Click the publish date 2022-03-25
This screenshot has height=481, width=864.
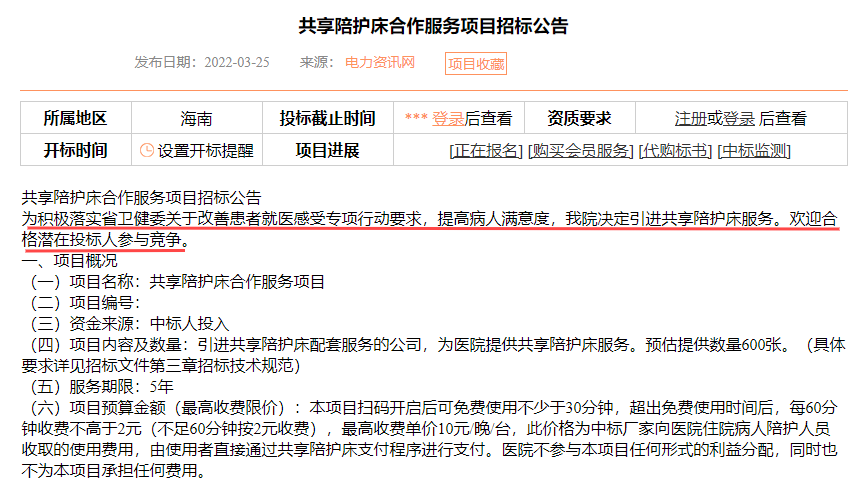pyautogui.click(x=236, y=62)
